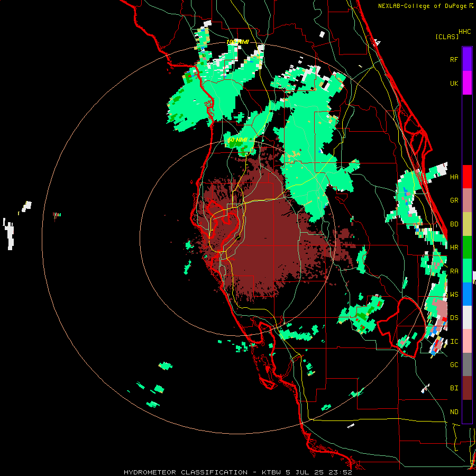The image size is (476, 476).
Task: Select the "GC" legend label
Action: click(454, 364)
